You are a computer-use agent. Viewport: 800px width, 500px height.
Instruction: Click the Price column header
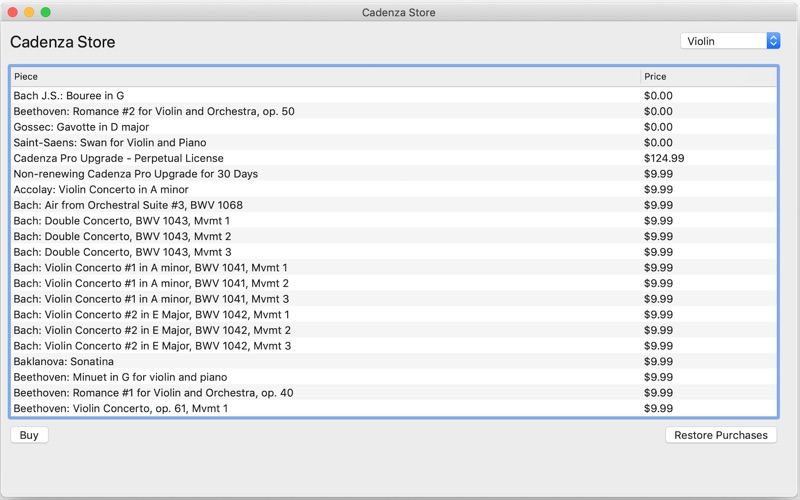709,77
